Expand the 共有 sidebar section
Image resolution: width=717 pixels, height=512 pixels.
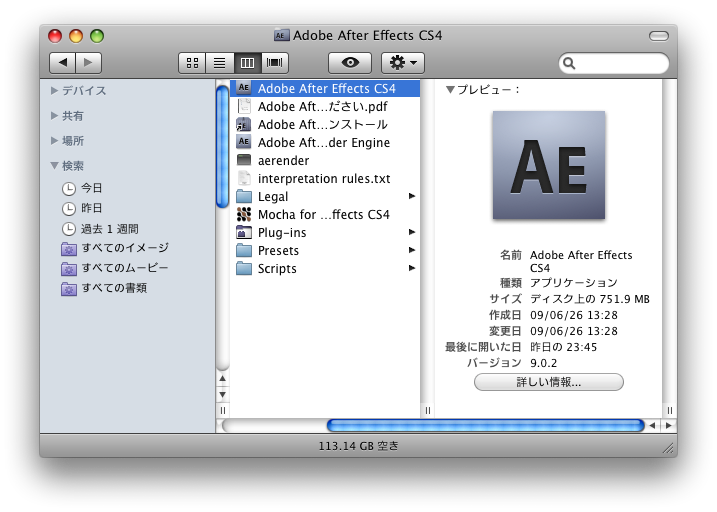[x=54, y=116]
